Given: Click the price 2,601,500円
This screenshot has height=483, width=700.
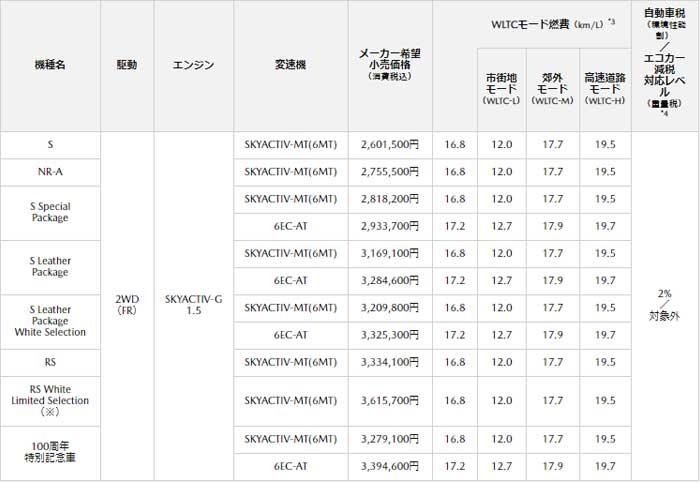Looking at the screenshot, I should 390,145.
